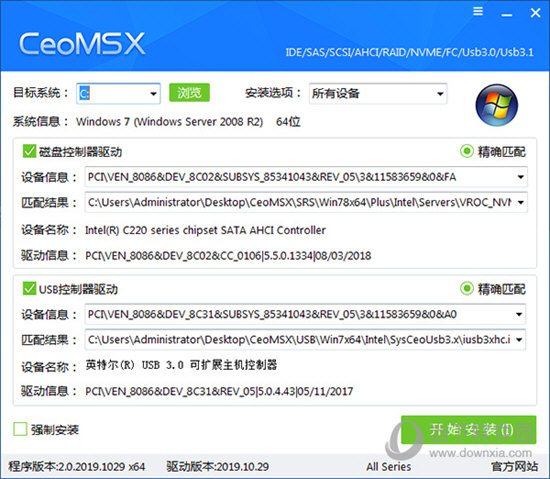Click the 驱动版本 2019.10.29 text
The height and width of the screenshot is (479, 550).
[x=217, y=466]
